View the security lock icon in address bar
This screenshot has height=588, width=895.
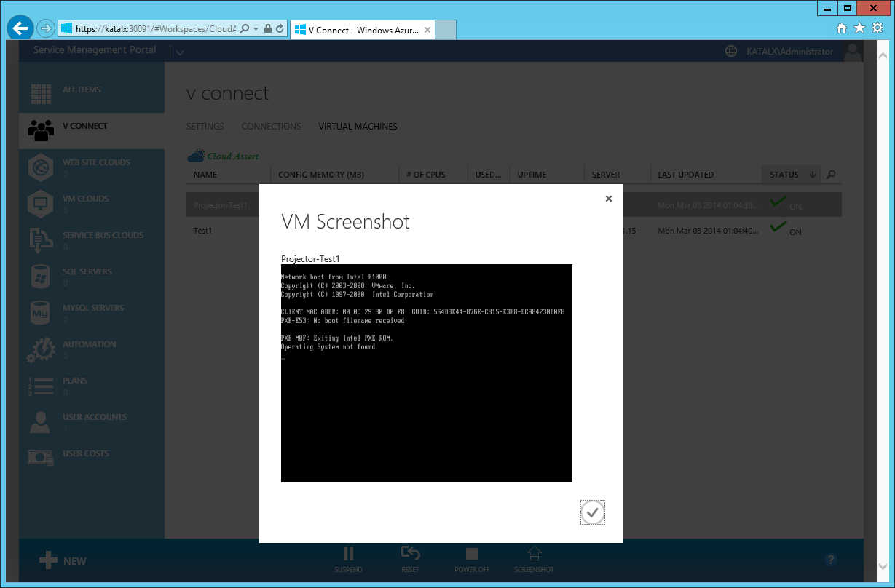point(268,29)
